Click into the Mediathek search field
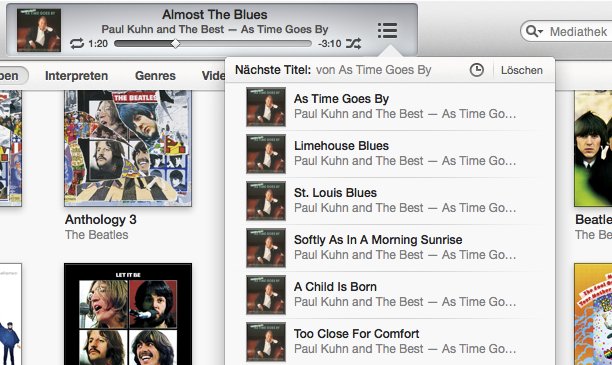Image resolution: width=612 pixels, height=365 pixels. pos(579,31)
